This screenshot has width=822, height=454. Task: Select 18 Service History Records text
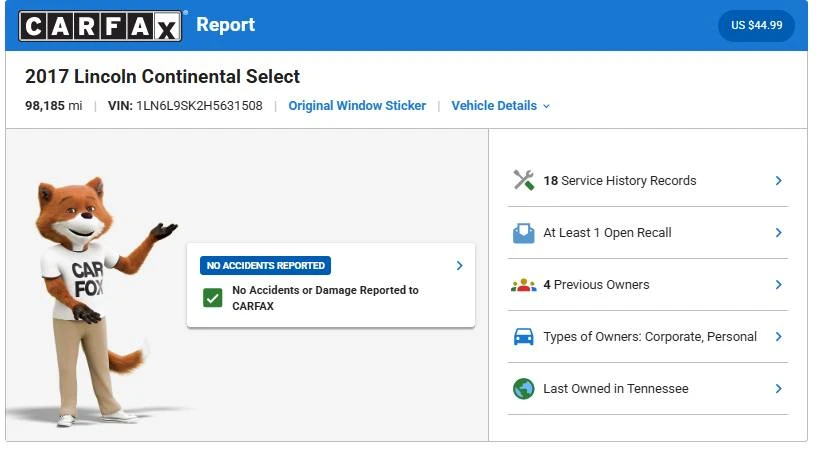(620, 181)
